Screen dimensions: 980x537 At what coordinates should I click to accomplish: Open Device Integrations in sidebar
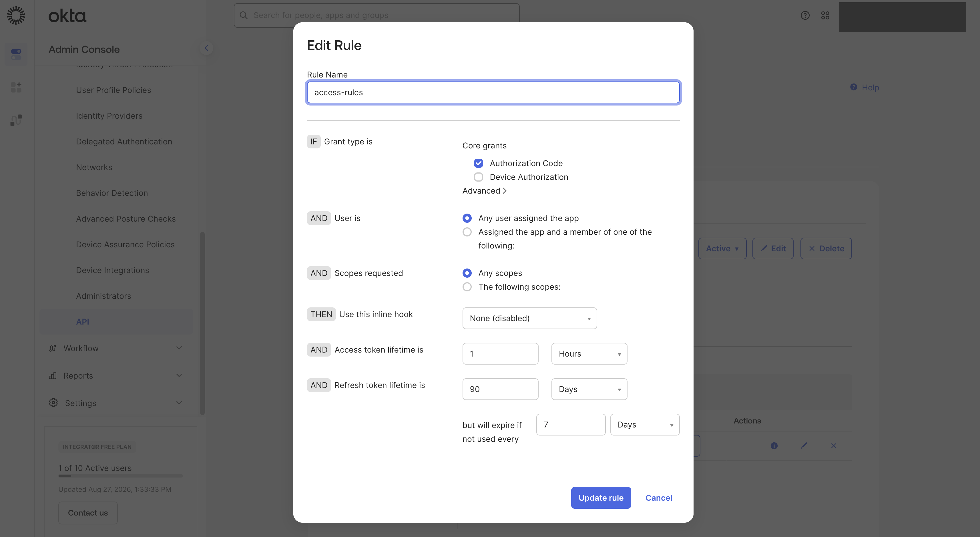point(112,270)
